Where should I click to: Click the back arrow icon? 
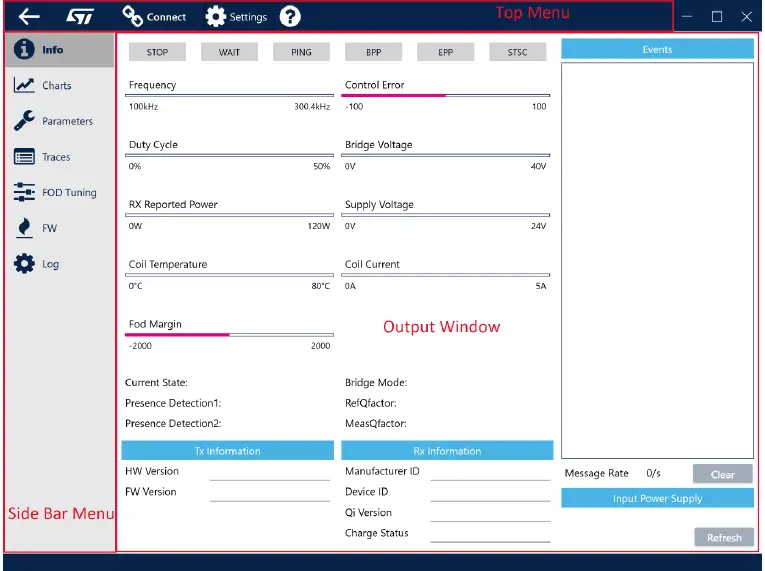29,16
